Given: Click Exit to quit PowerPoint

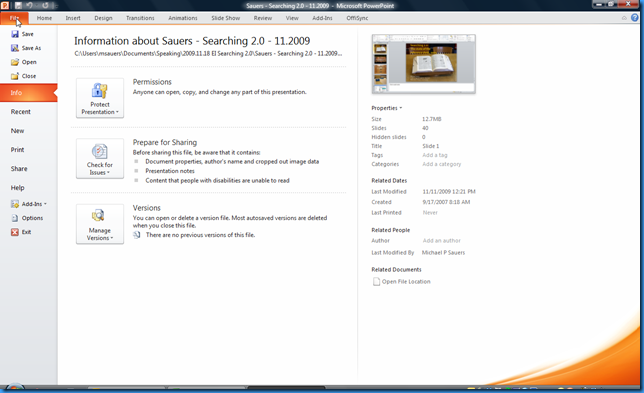Looking at the screenshot, I should tap(21, 232).
